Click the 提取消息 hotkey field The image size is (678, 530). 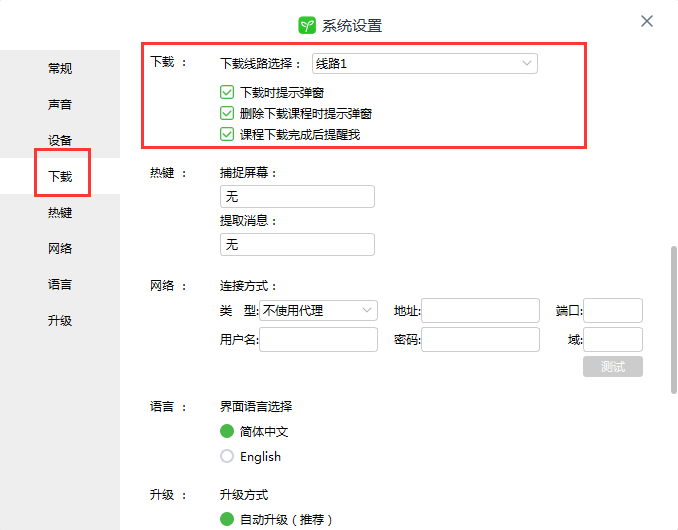pyautogui.click(x=297, y=245)
